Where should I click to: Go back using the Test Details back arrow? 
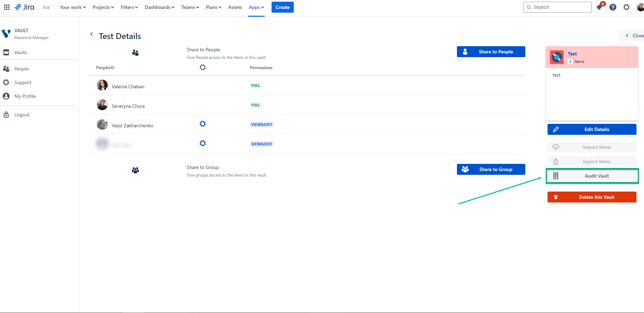[91, 34]
